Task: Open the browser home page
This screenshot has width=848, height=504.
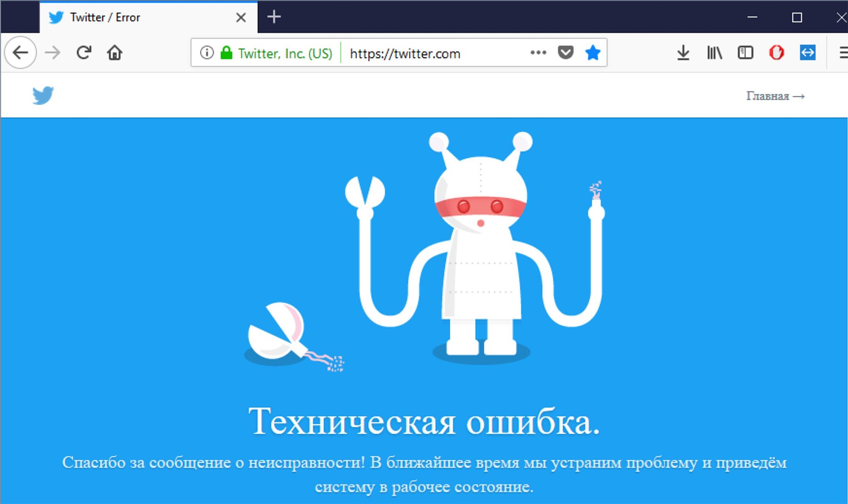Action: coord(114,53)
